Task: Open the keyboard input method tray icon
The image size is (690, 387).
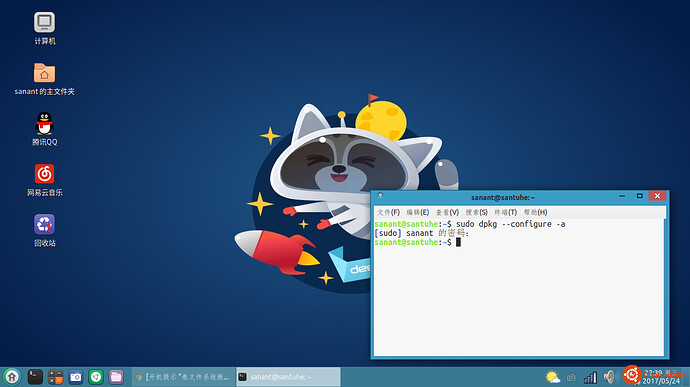Action: click(571, 377)
